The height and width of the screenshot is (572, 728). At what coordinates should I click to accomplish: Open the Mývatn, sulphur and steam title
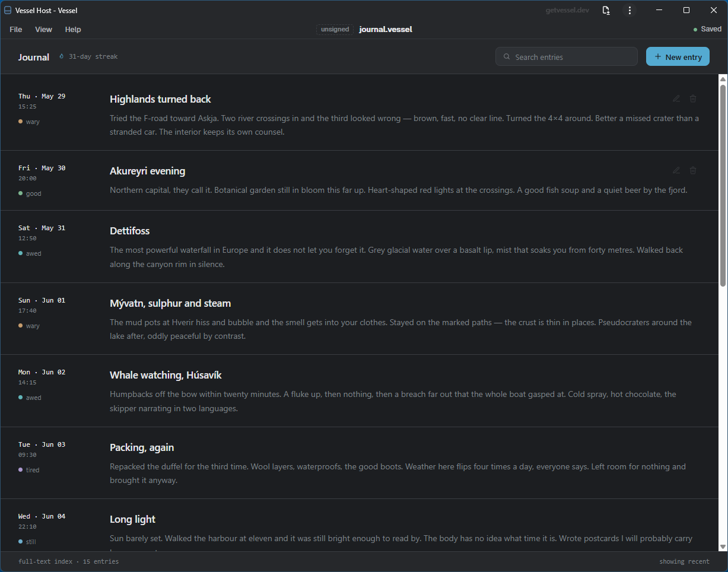[170, 303]
